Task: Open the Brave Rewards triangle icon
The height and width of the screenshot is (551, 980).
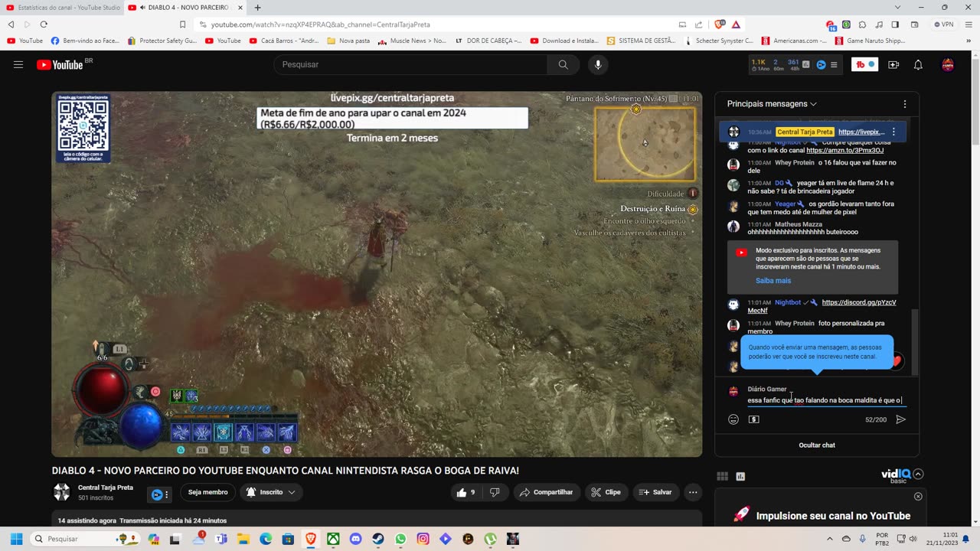Action: [x=736, y=24]
